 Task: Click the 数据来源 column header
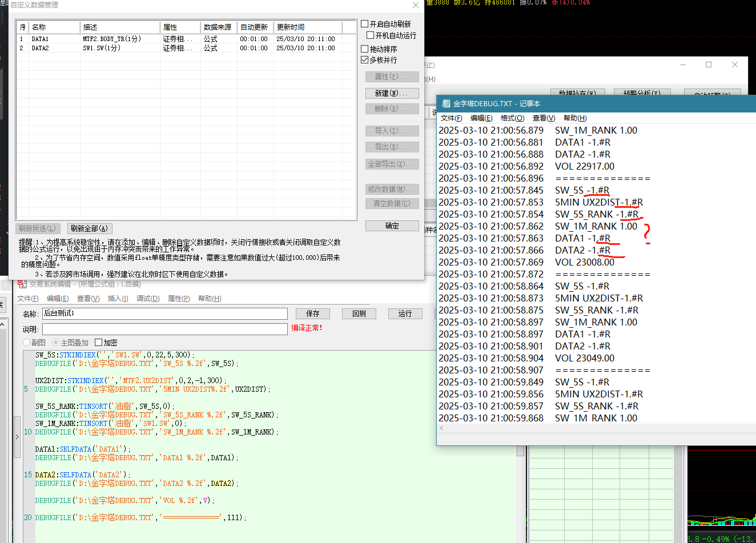[x=219, y=27]
